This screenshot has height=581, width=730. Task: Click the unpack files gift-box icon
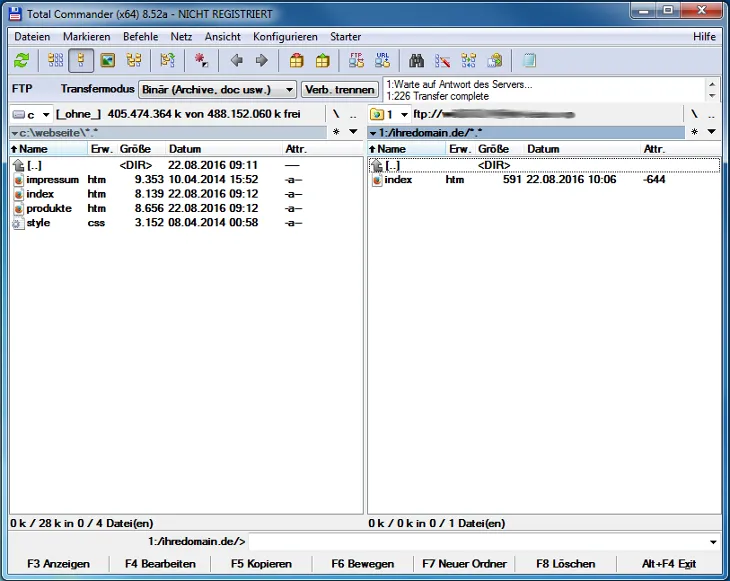[x=322, y=61]
